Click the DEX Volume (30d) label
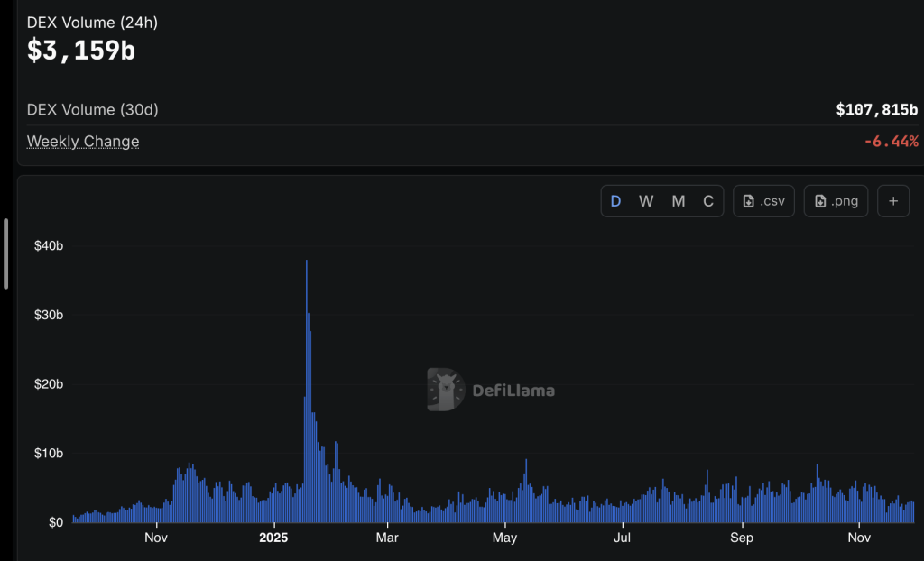Image resolution: width=924 pixels, height=561 pixels. pyautogui.click(x=93, y=110)
